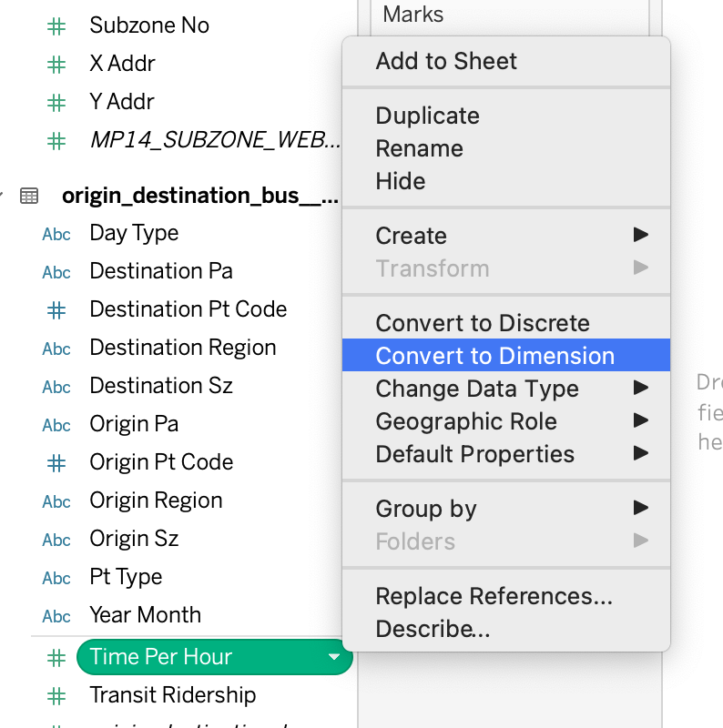Click the number icon beside Destination Pt Code

[x=56, y=310]
